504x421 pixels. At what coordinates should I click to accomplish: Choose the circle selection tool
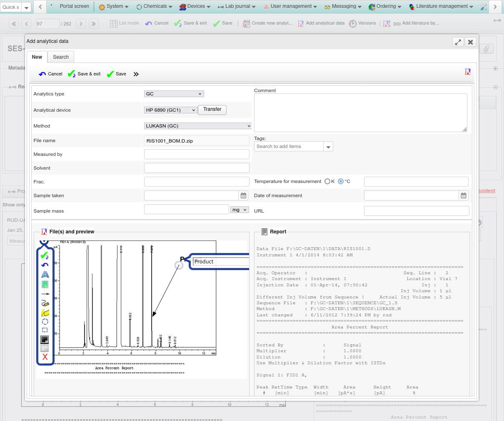[45, 321]
